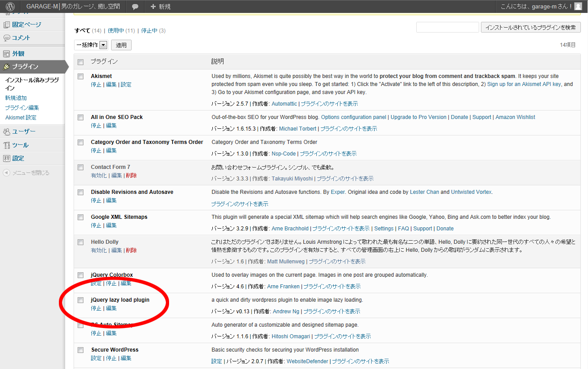Open Sign up for an Akismet API key link

coord(524,84)
